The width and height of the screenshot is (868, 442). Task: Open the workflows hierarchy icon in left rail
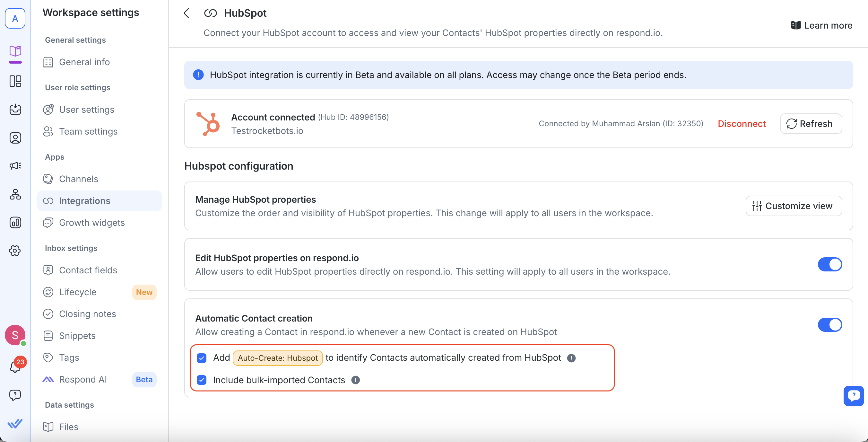click(15, 194)
